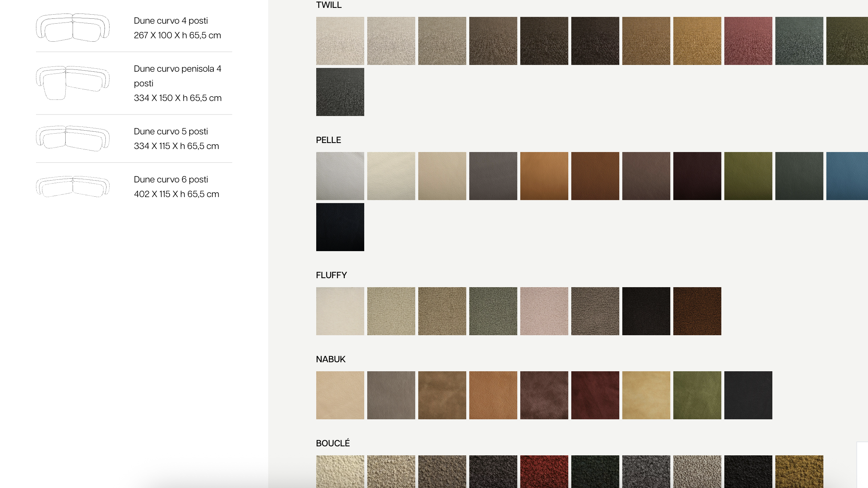Click the TWILL section heading

click(x=329, y=5)
